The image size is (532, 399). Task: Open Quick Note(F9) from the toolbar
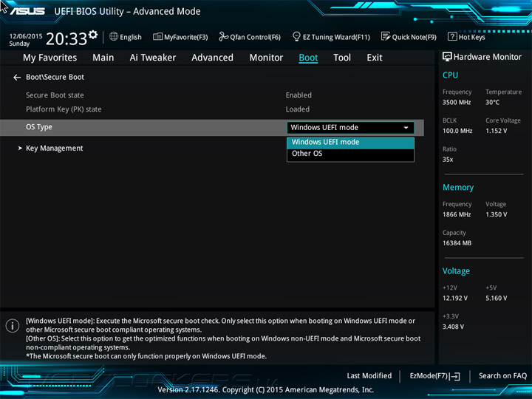(x=385, y=37)
